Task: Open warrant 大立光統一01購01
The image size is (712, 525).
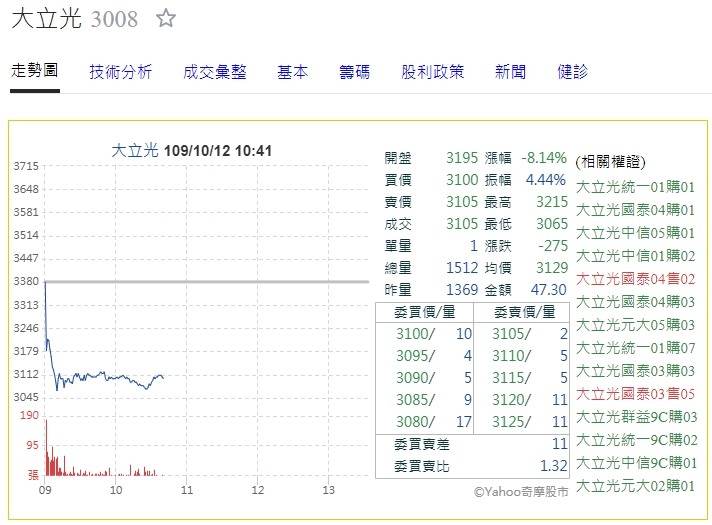Action: 636,187
